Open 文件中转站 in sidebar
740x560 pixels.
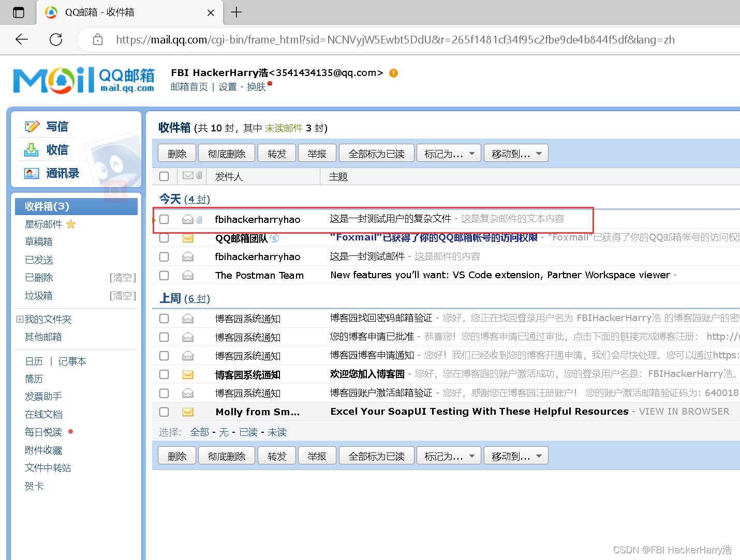(48, 467)
